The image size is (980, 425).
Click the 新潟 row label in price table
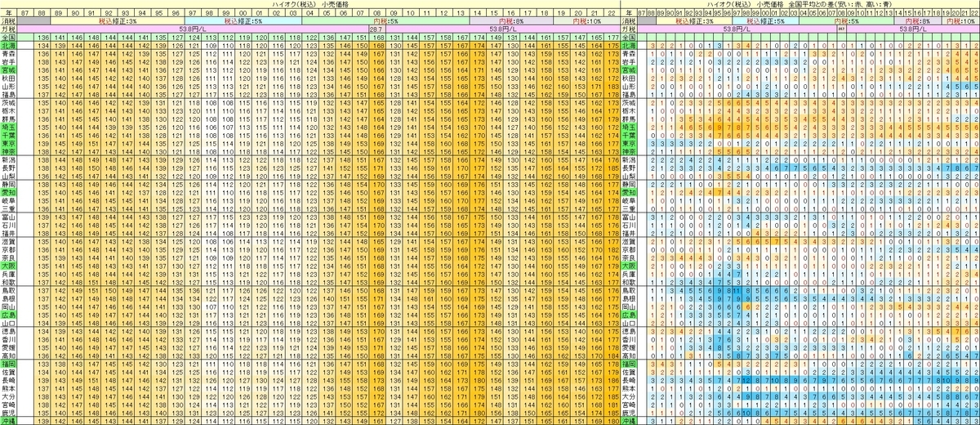[10, 160]
